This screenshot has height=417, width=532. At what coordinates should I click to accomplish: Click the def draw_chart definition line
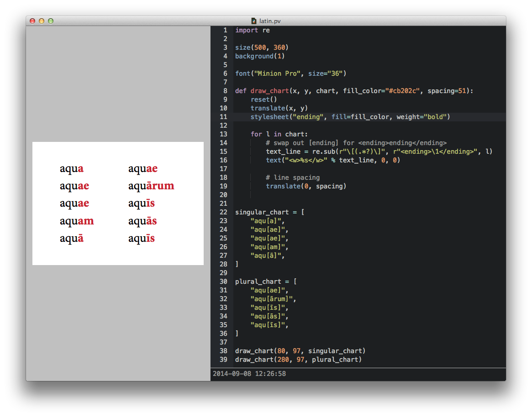[x=354, y=91]
